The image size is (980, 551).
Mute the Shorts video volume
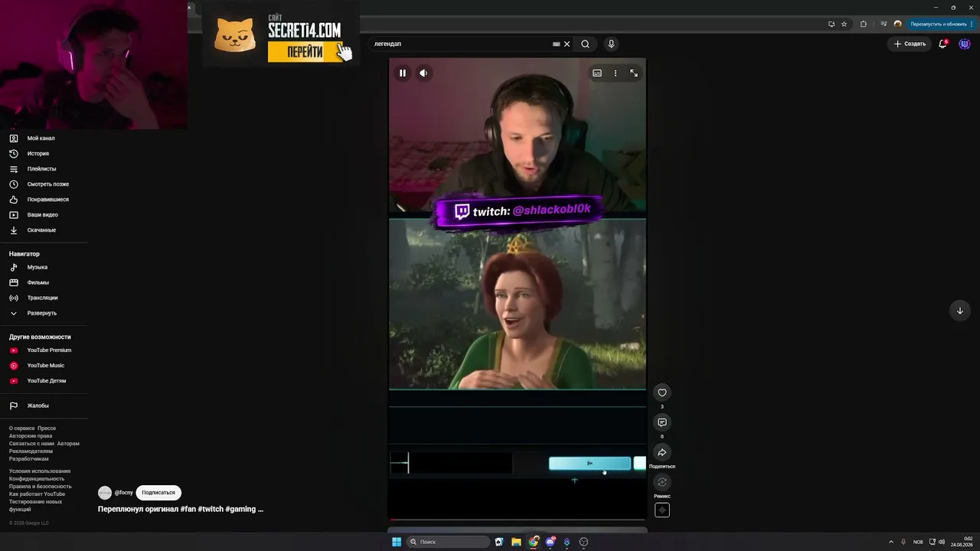coord(423,73)
